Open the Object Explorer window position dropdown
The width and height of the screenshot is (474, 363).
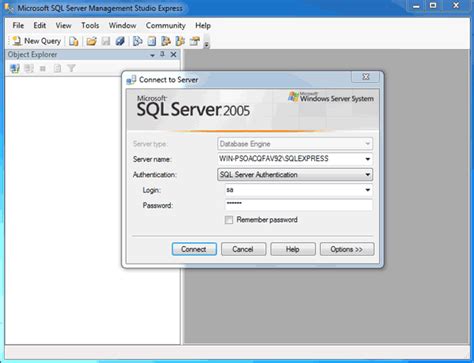tap(152, 55)
